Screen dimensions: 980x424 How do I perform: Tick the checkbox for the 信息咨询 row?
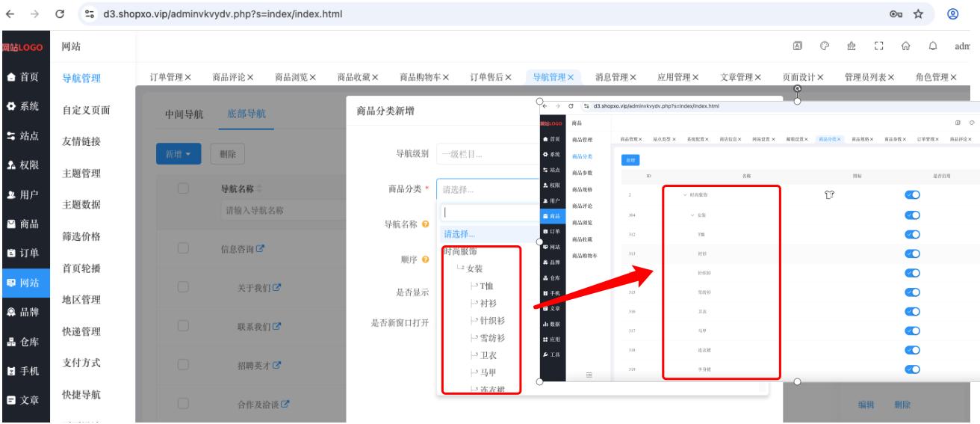[183, 248]
